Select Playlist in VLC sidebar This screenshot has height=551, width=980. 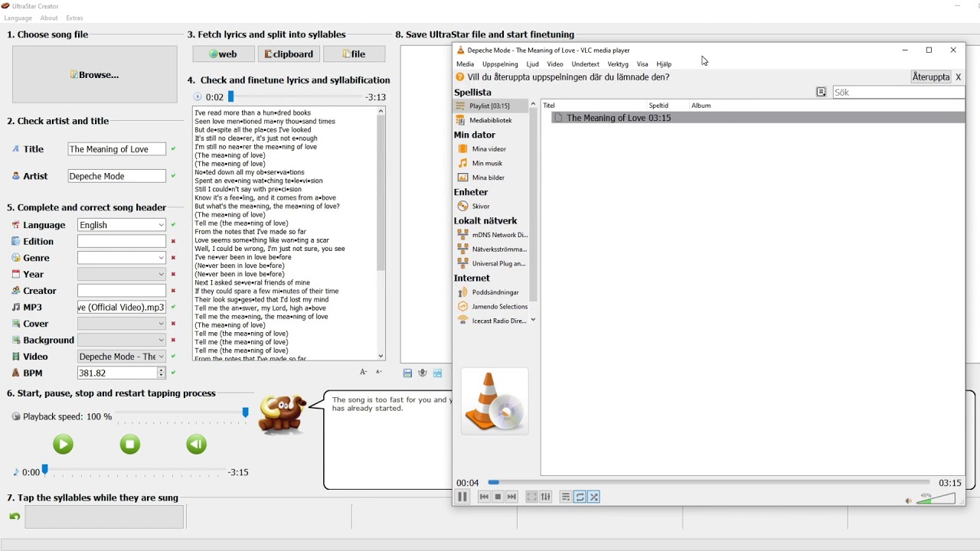point(491,106)
